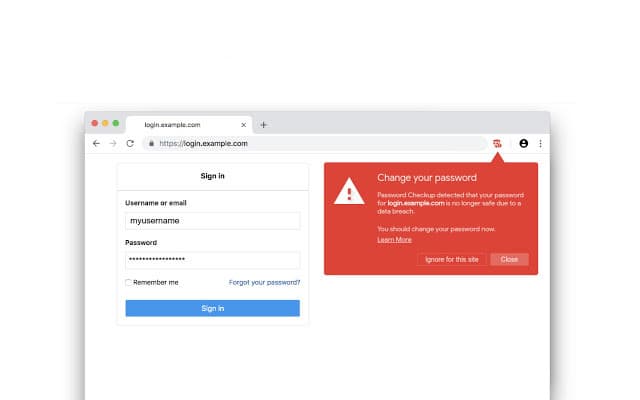
Task: Focus the Password input field
Action: pos(213,260)
